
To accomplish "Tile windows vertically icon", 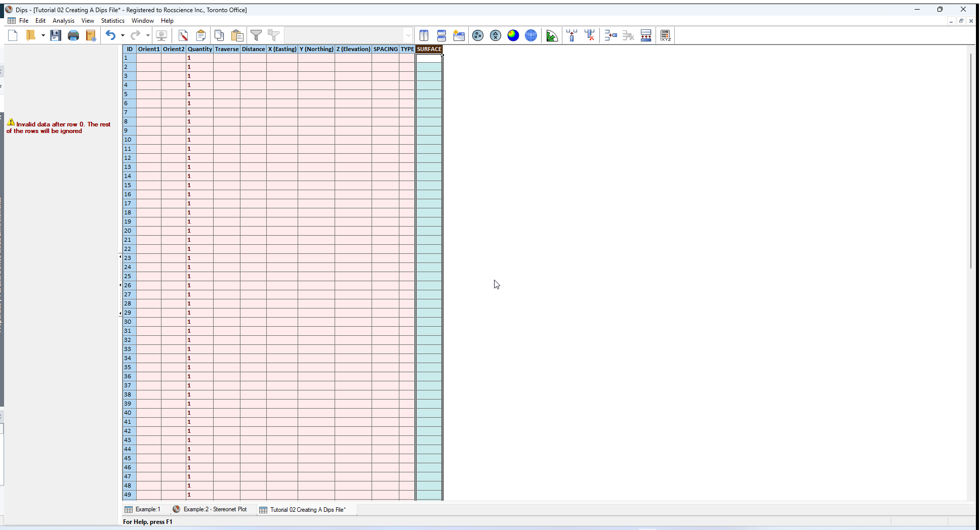I will (x=424, y=35).
